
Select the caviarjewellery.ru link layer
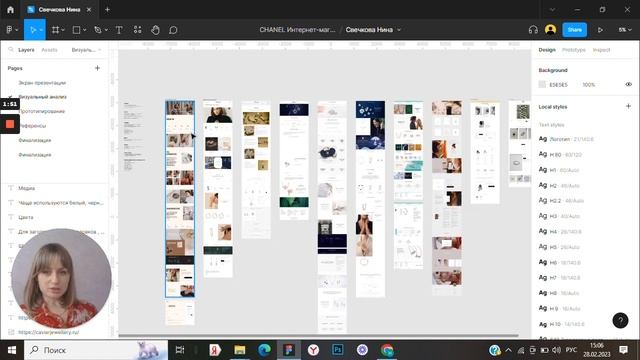pyautogui.click(x=49, y=332)
